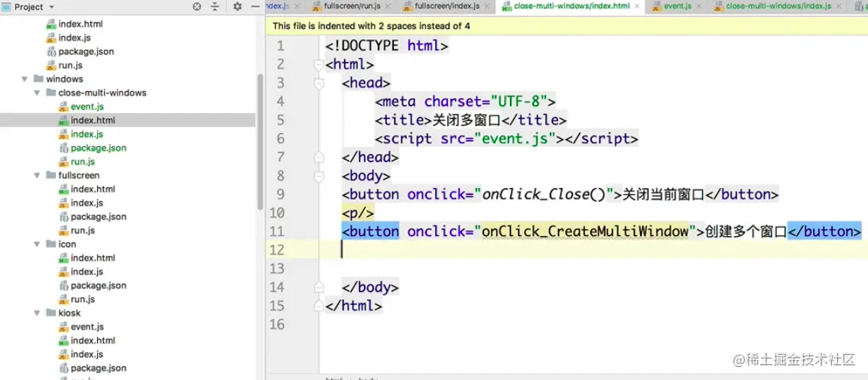Click line number 12 in gutter
This screenshot has height=380, width=868.
[276, 250]
